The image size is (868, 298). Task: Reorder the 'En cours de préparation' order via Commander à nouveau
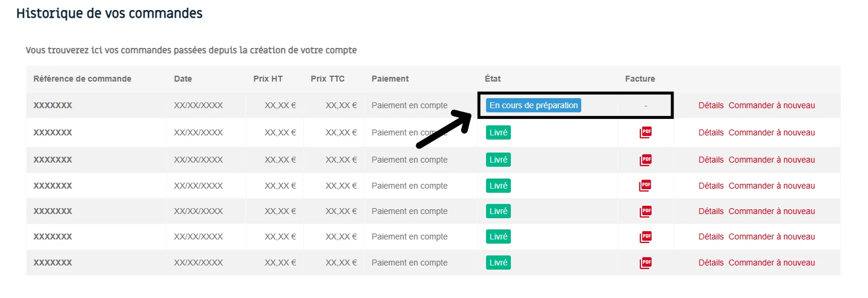[x=772, y=105]
